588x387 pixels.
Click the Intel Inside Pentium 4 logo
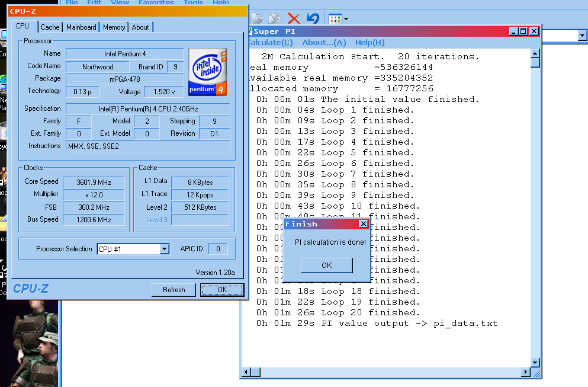[x=207, y=72]
